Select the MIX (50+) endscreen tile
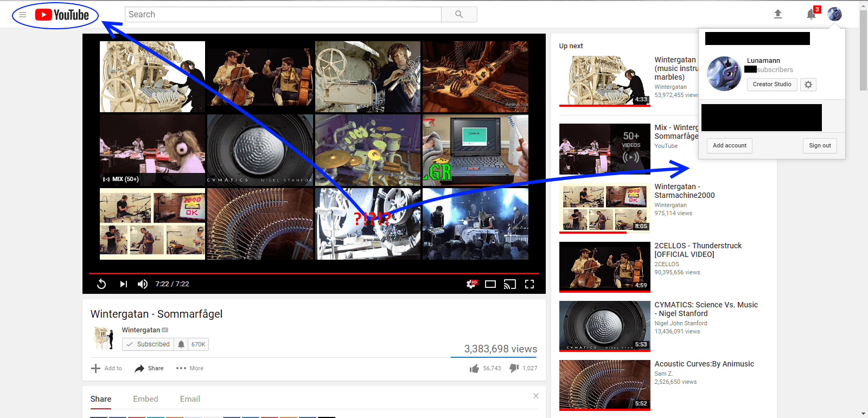The height and width of the screenshot is (418, 868). (152, 150)
